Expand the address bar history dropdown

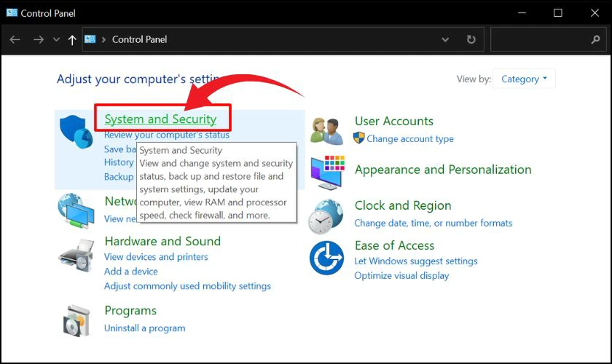pyautogui.click(x=445, y=40)
